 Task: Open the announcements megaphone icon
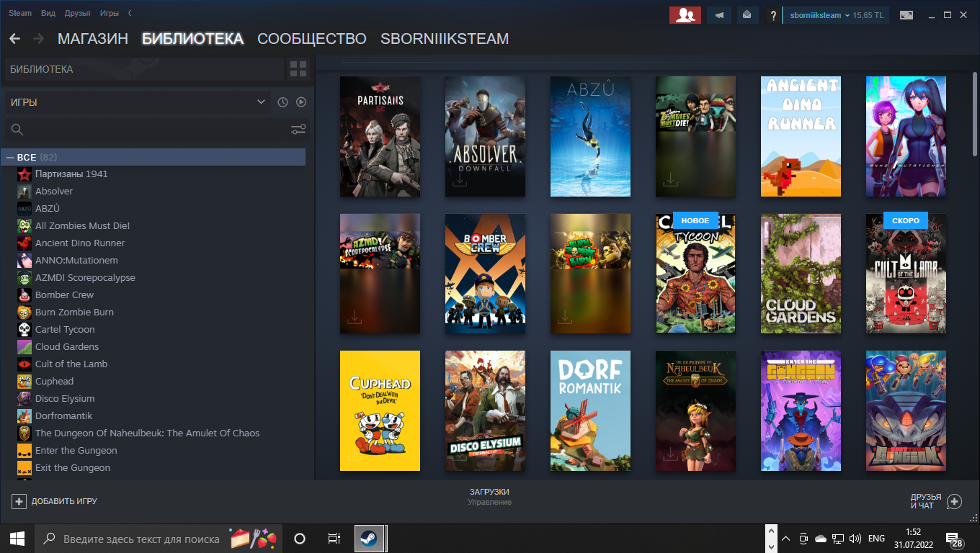718,15
